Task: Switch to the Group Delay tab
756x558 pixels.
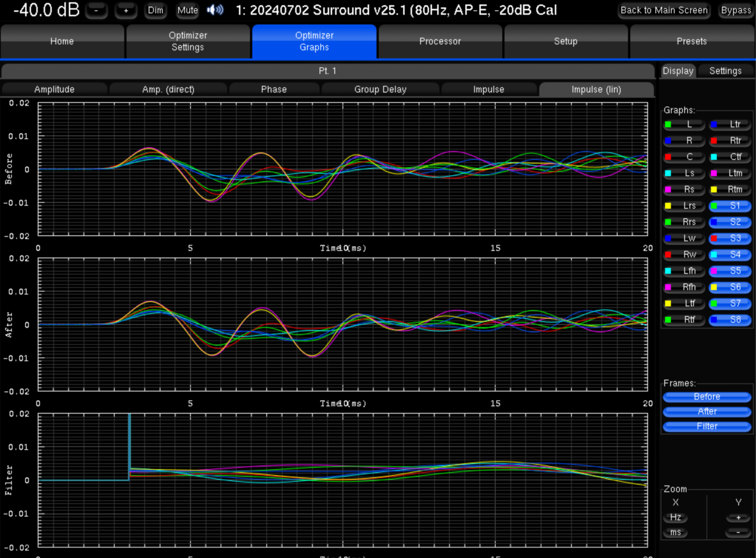Action: 380,89
